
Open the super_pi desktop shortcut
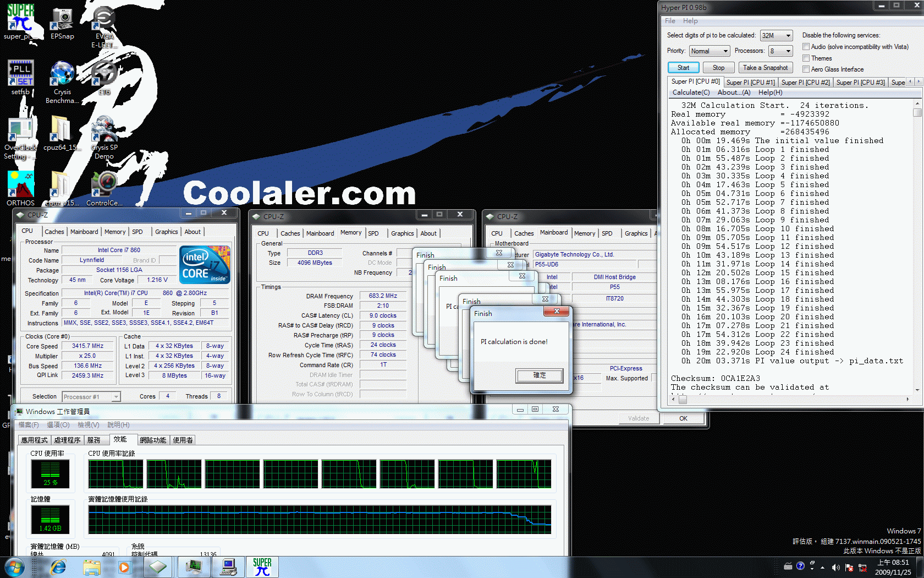coord(20,22)
